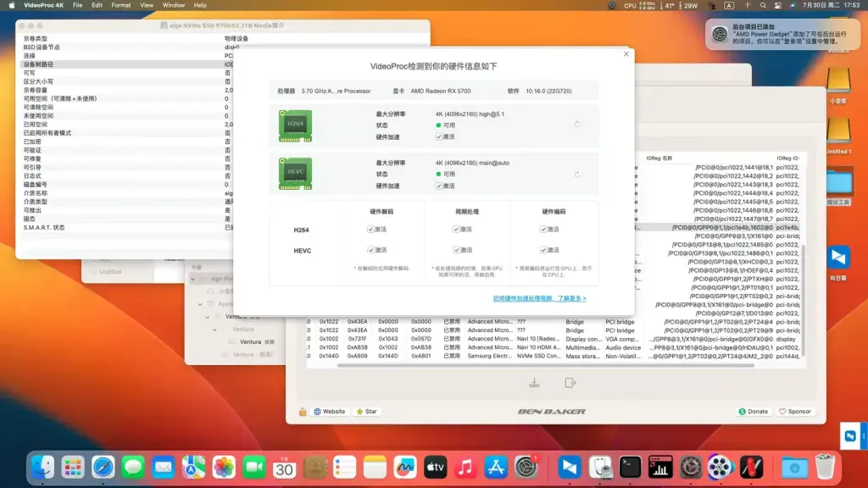Open the VideoProc 4K app menu
The image size is (868, 488).
[44, 6]
